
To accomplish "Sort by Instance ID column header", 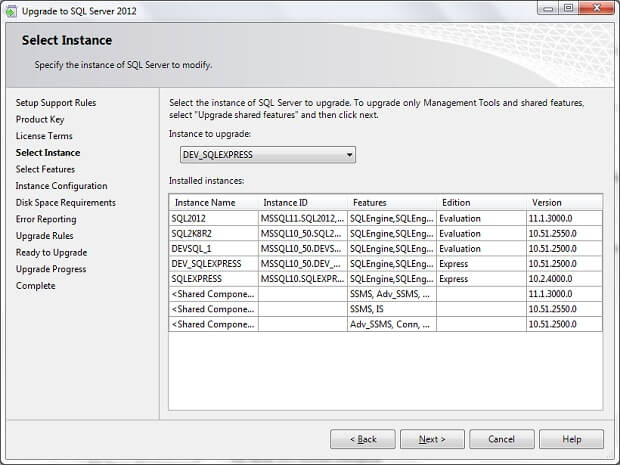I will 303,202.
